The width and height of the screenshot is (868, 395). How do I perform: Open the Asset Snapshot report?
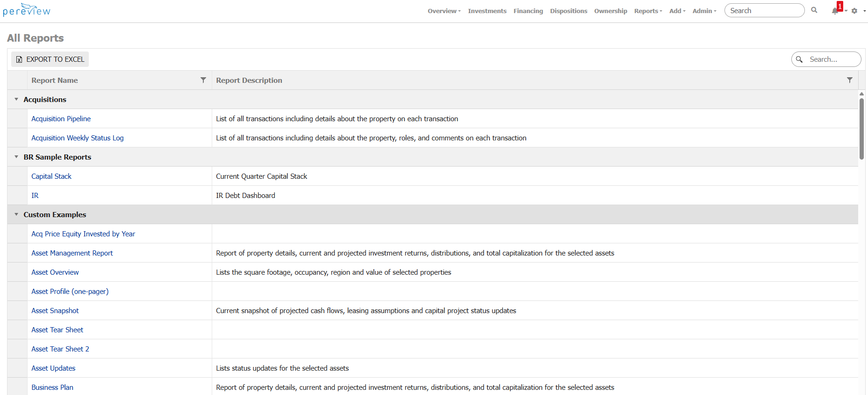(55, 311)
